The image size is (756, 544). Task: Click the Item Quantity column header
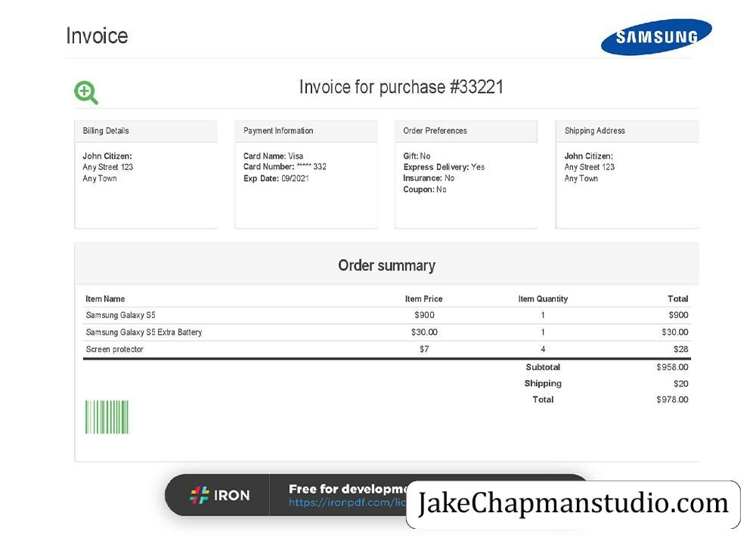coord(543,298)
